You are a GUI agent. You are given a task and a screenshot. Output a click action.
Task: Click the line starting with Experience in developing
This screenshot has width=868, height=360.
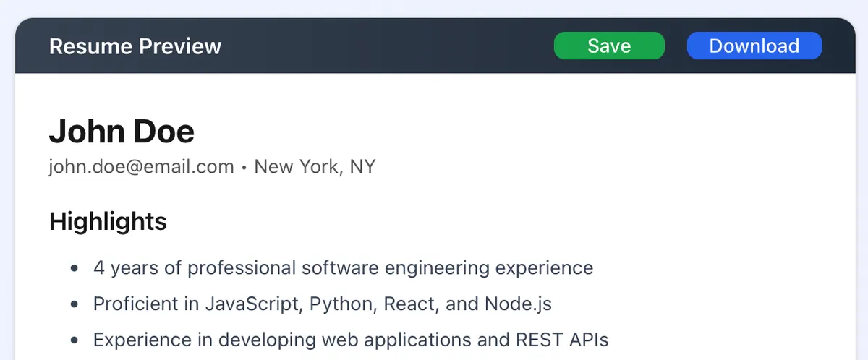click(x=351, y=339)
